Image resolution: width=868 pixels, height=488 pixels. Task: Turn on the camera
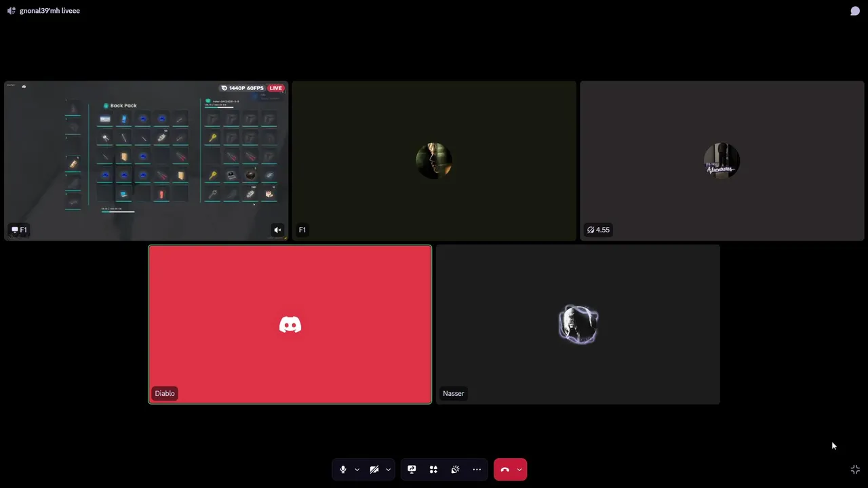(374, 470)
